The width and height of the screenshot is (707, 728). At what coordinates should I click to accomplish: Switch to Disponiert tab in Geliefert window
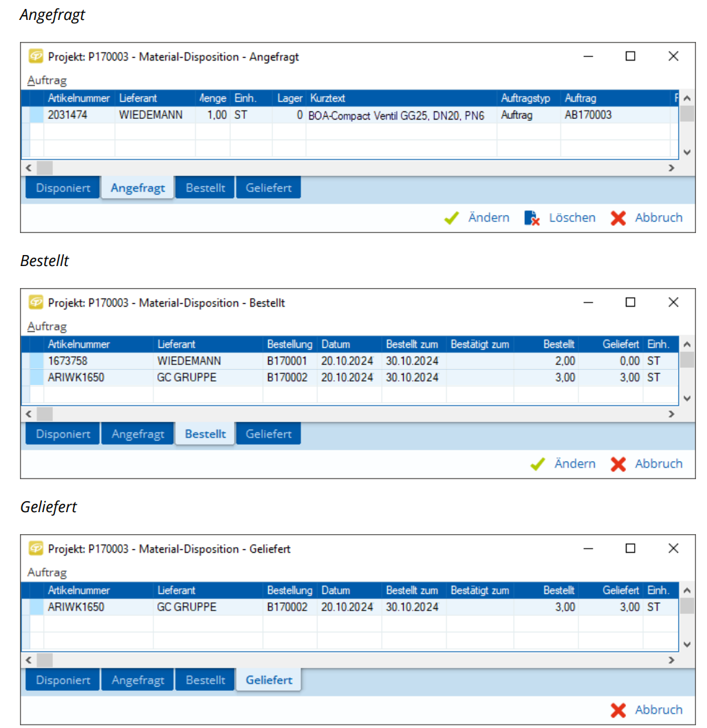tap(63, 681)
